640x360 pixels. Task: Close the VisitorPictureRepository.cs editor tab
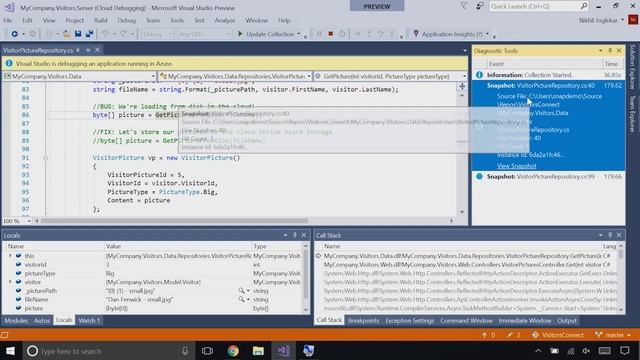pos(97,50)
